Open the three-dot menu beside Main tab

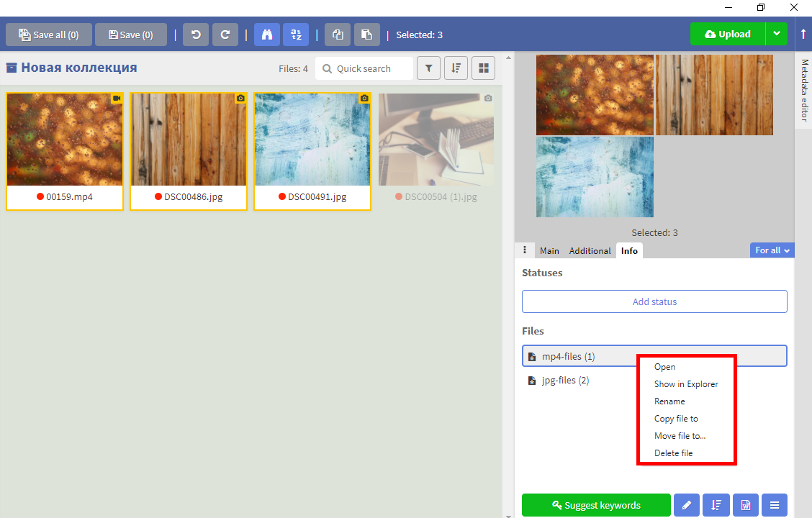click(525, 250)
